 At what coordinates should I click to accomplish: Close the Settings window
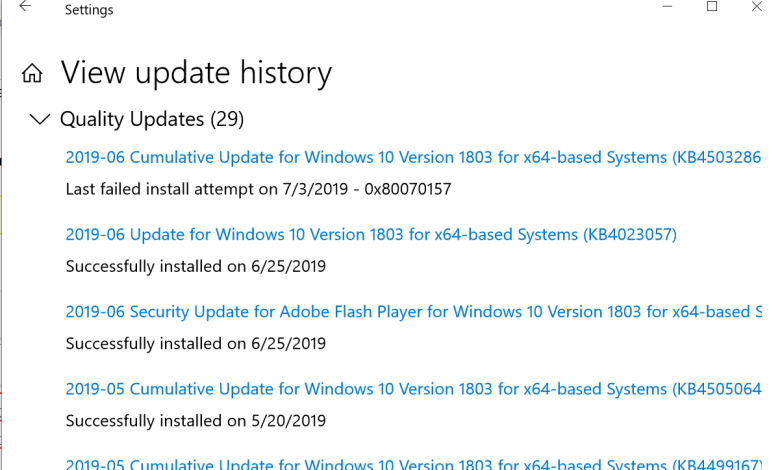[757, 6]
